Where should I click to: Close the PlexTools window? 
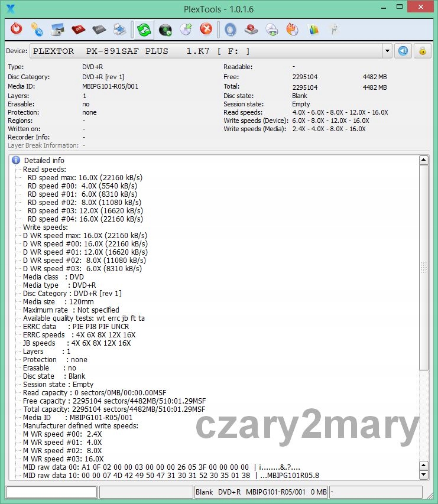pos(420,8)
